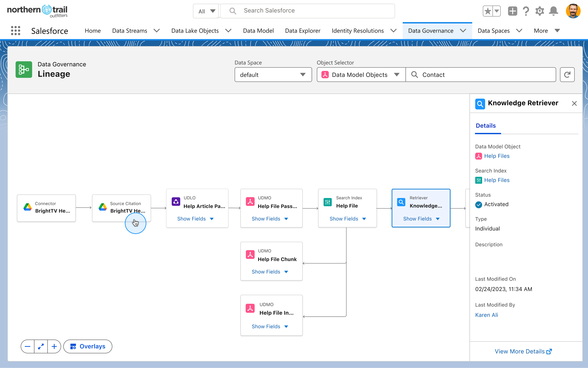
Task: Click the Contact object search field
Action: (x=481, y=75)
